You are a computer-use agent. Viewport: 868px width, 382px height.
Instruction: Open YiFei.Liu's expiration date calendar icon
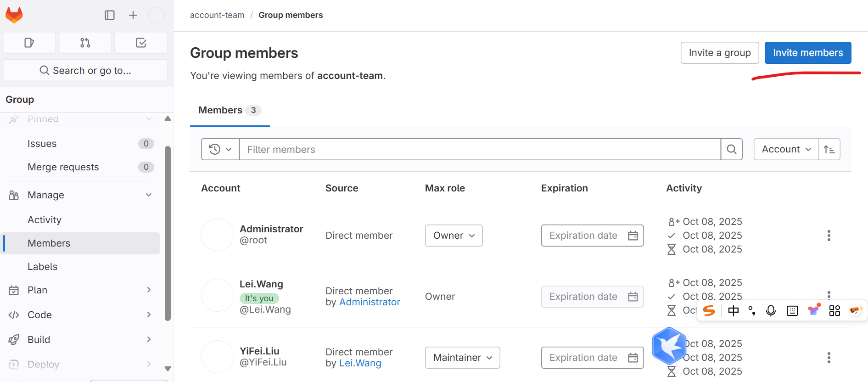point(633,358)
